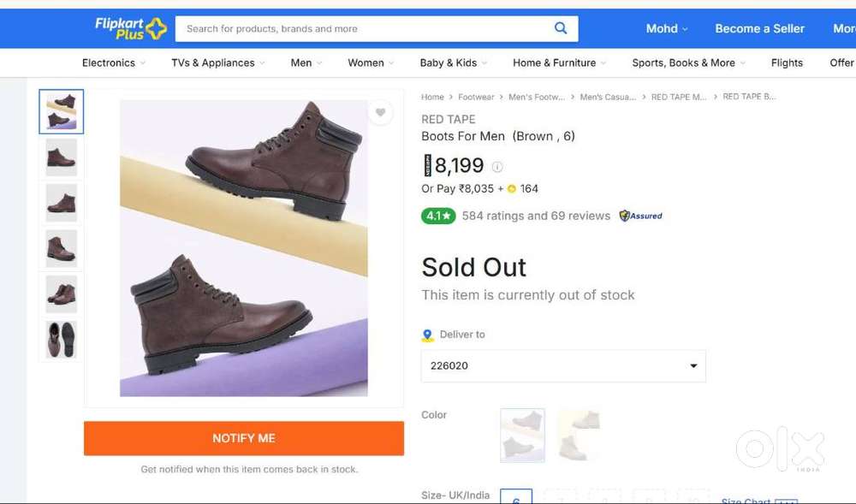
Task: Add boots to wishlist via heart icon
Action: coord(380,112)
